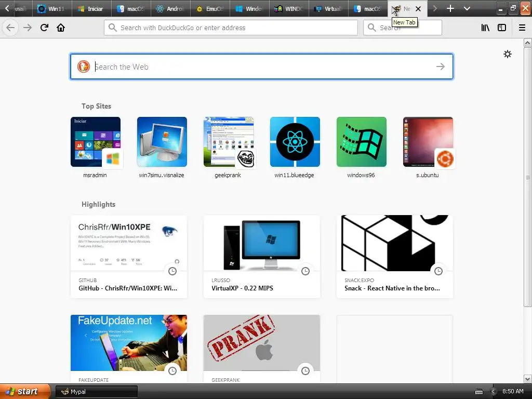Switch to the Win11 tab
The image size is (532, 399).
(52, 8)
